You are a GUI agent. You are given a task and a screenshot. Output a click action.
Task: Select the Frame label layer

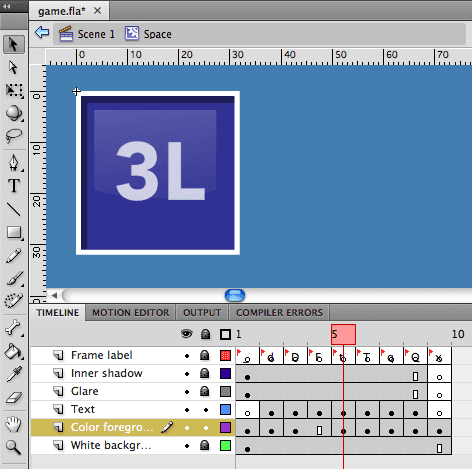(x=101, y=355)
